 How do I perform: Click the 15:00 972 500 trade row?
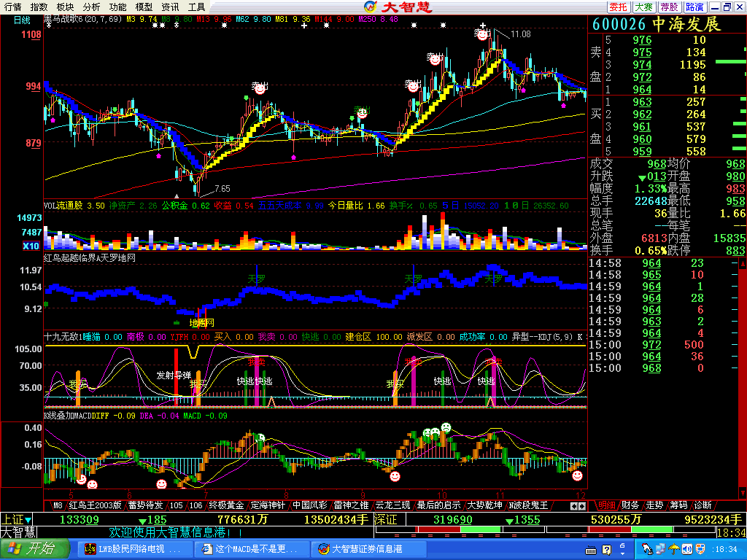(x=663, y=345)
